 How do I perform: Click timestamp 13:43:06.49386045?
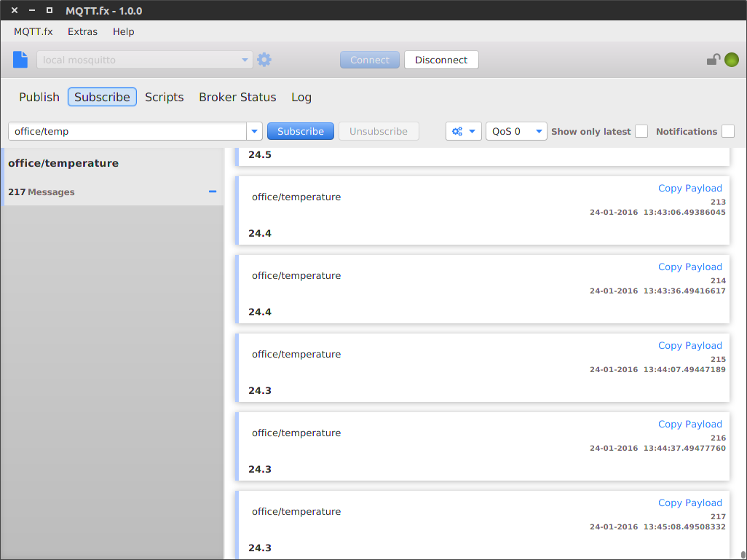(x=684, y=212)
